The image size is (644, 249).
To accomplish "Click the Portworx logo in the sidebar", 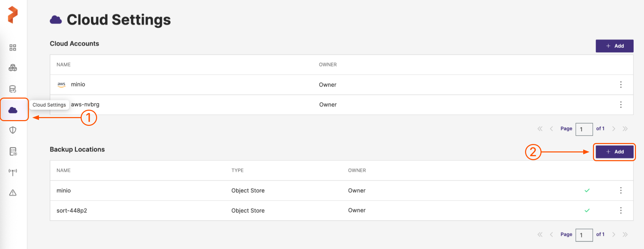I will click(x=13, y=15).
